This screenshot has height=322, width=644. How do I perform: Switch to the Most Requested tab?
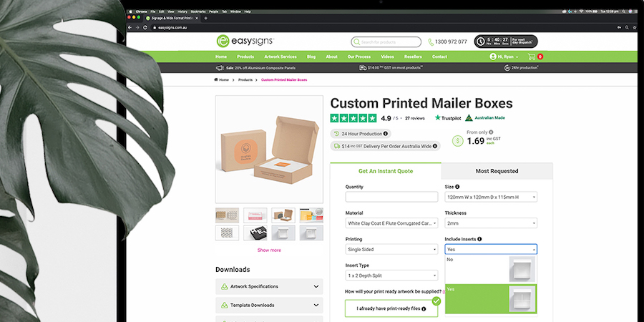(x=497, y=171)
